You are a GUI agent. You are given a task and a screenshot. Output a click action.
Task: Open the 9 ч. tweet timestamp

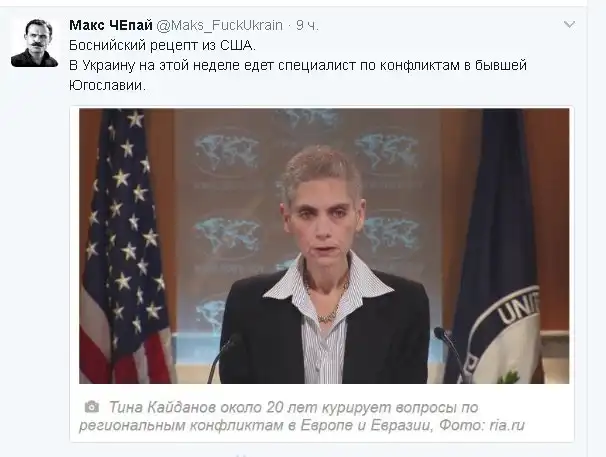(x=307, y=25)
